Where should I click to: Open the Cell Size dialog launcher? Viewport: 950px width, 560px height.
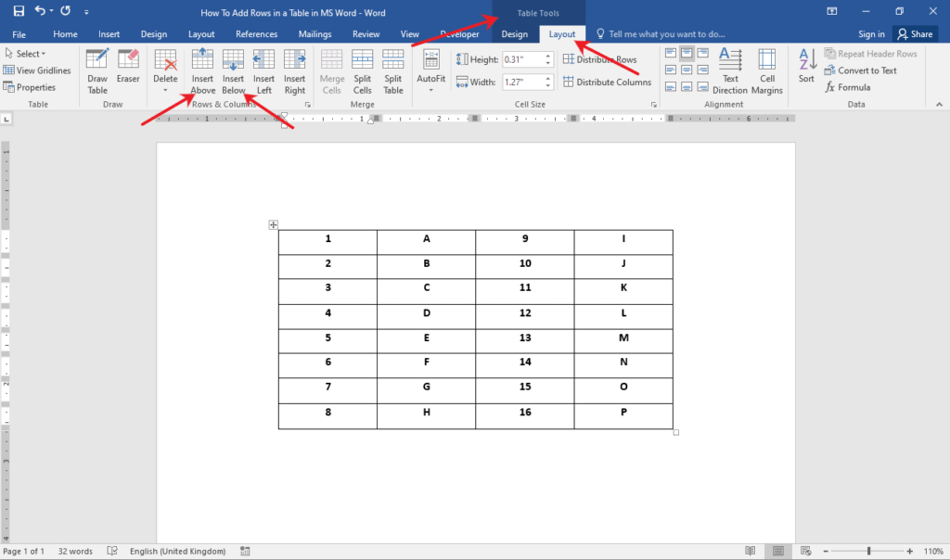[654, 105]
